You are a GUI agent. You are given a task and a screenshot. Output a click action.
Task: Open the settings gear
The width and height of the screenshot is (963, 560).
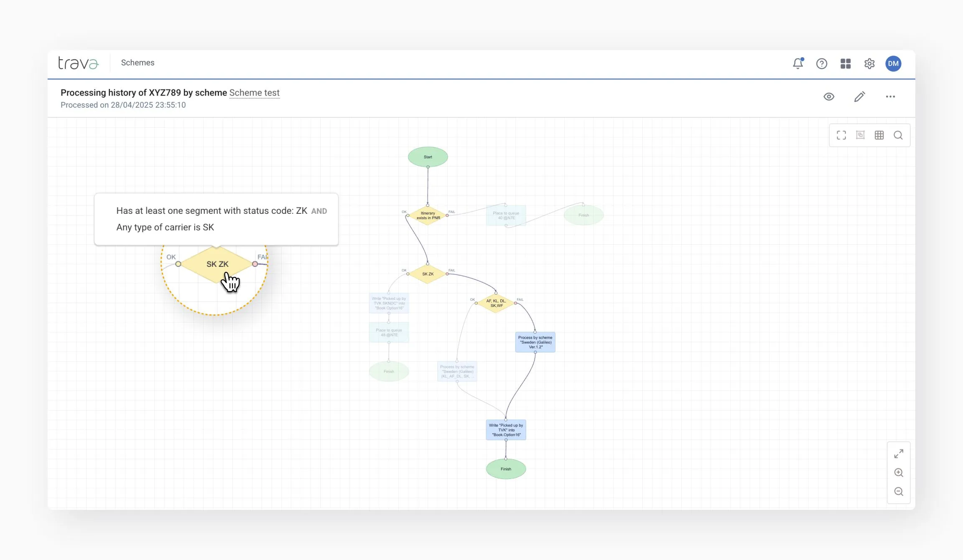tap(869, 63)
